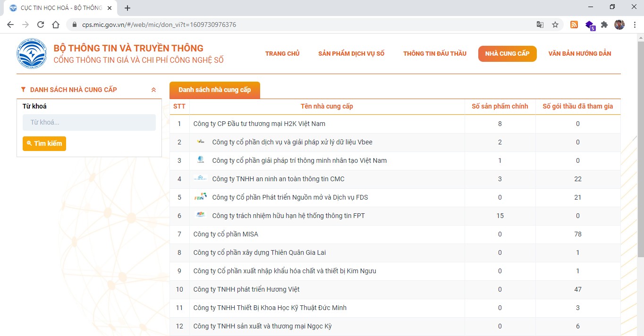Click the Số gói thầu đã tham gia header
644x336 pixels.
click(578, 106)
